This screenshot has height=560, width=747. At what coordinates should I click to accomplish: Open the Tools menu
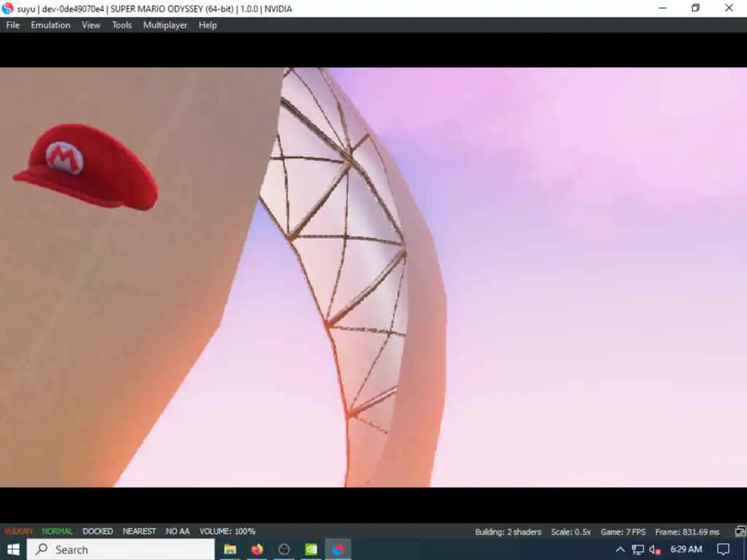click(122, 26)
